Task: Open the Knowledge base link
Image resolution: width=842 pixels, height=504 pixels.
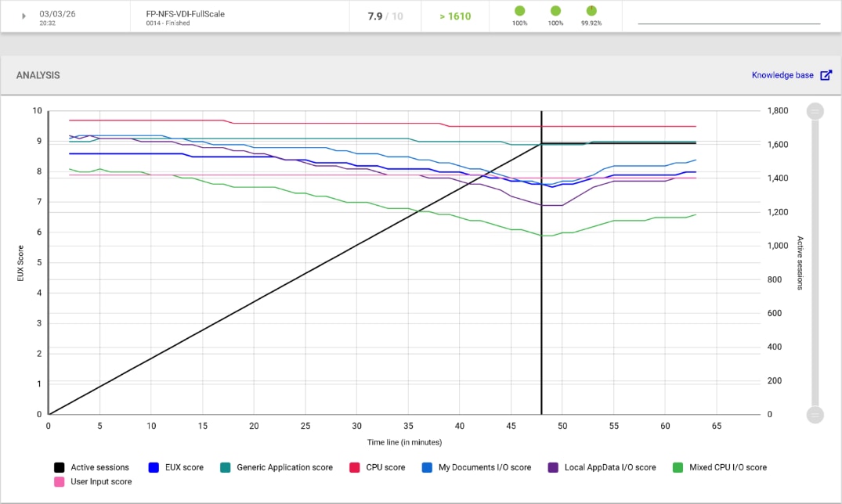Action: click(x=782, y=75)
